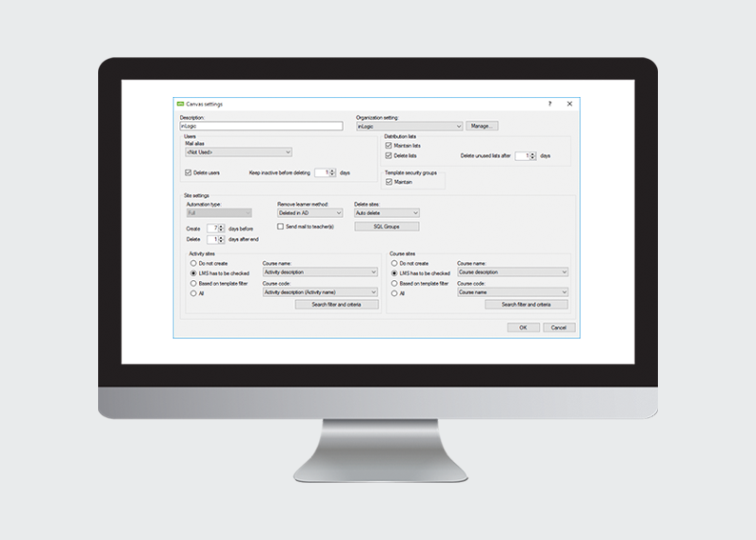Open the Mail alias dropdown
Screen dimensions: 756x540
pyautogui.click(x=239, y=152)
